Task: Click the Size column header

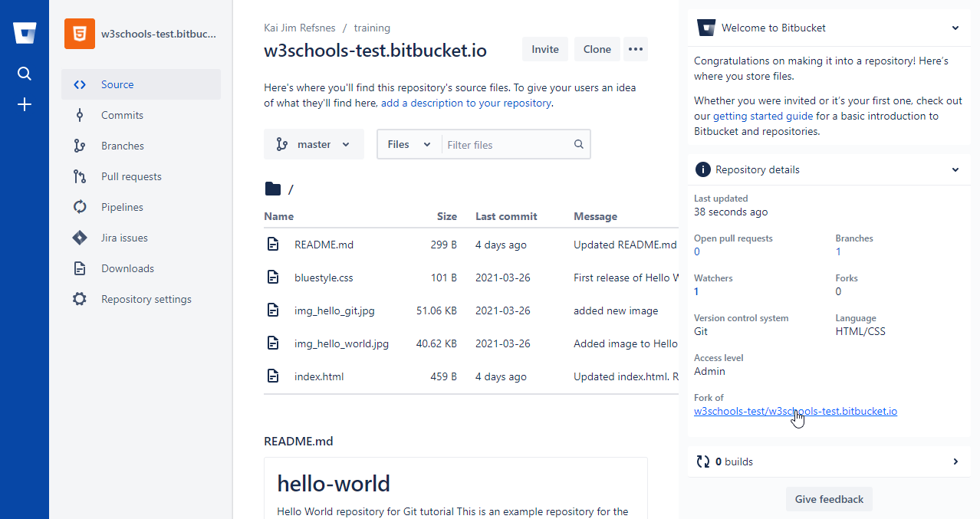Action: pos(447,216)
